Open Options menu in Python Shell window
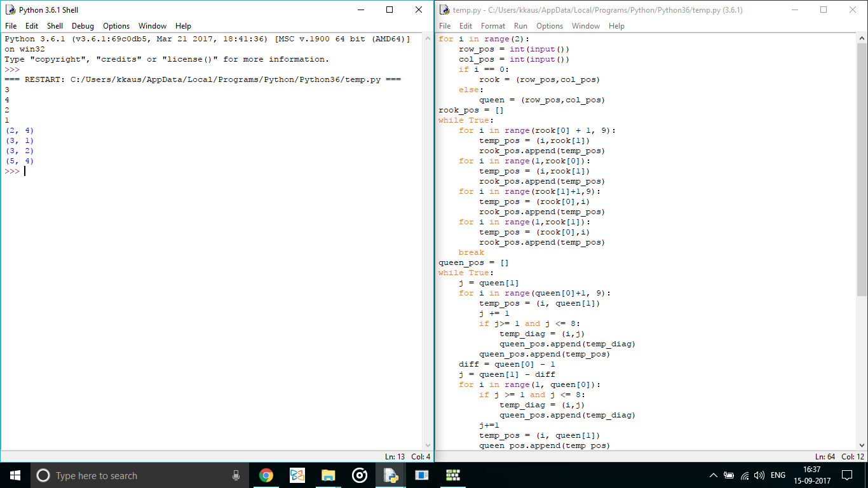Image resolution: width=868 pixels, height=488 pixels. coord(116,26)
